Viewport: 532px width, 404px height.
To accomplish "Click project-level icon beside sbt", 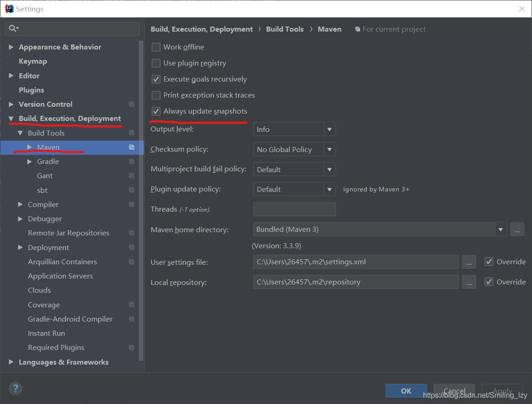I will (132, 190).
